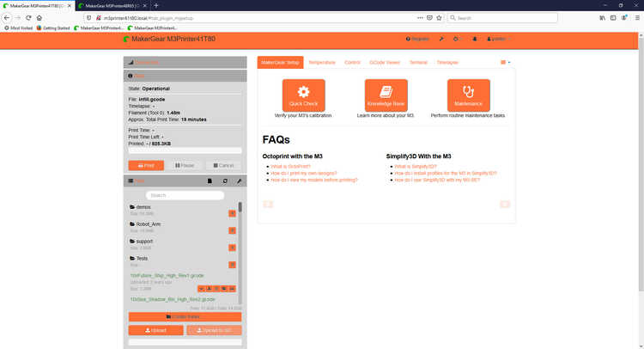Open file list settings wrench icon

tap(239, 181)
